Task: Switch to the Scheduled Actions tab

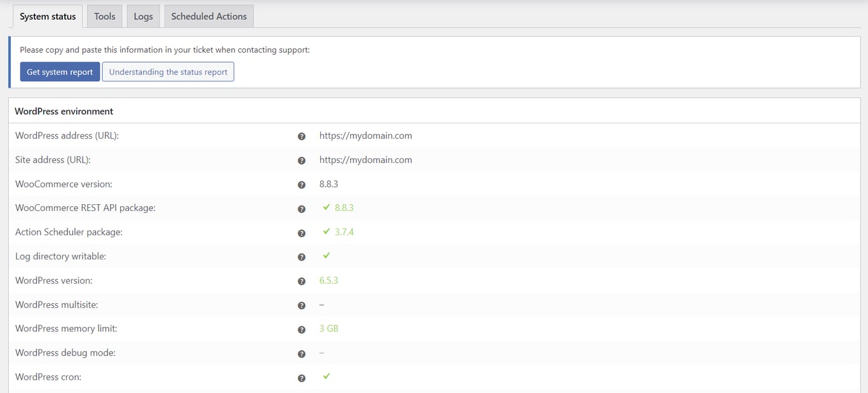Action: 208,16
